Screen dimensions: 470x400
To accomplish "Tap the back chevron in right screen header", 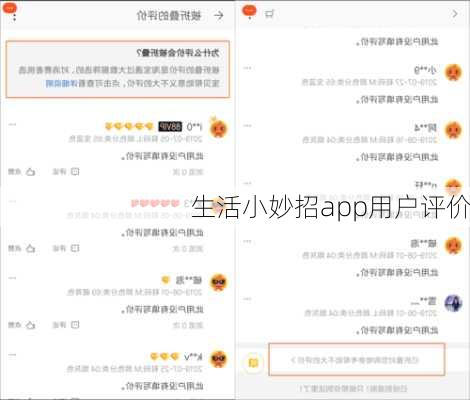I will coord(455,14).
